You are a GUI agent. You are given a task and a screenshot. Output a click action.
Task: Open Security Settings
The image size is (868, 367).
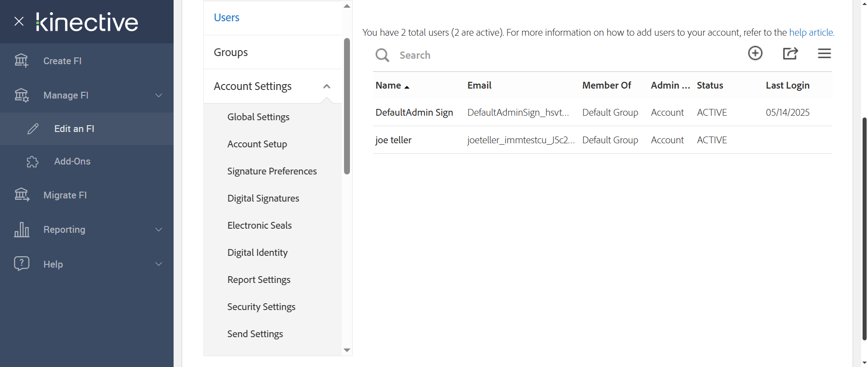261,307
